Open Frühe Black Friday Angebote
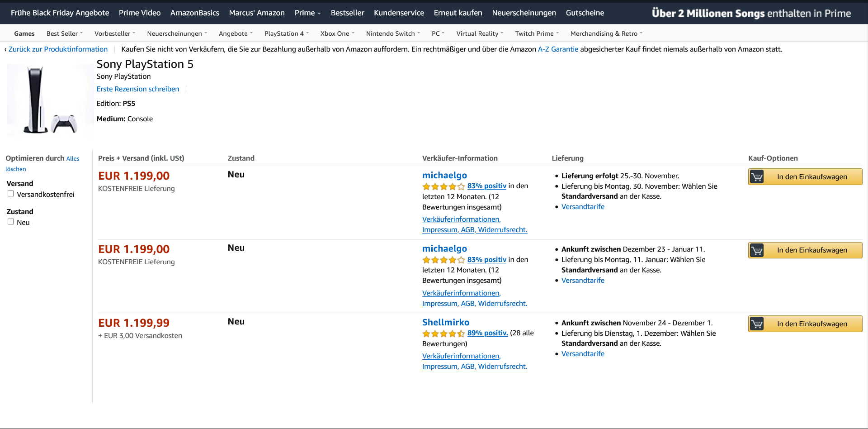This screenshot has width=868, height=429. pyautogui.click(x=60, y=13)
